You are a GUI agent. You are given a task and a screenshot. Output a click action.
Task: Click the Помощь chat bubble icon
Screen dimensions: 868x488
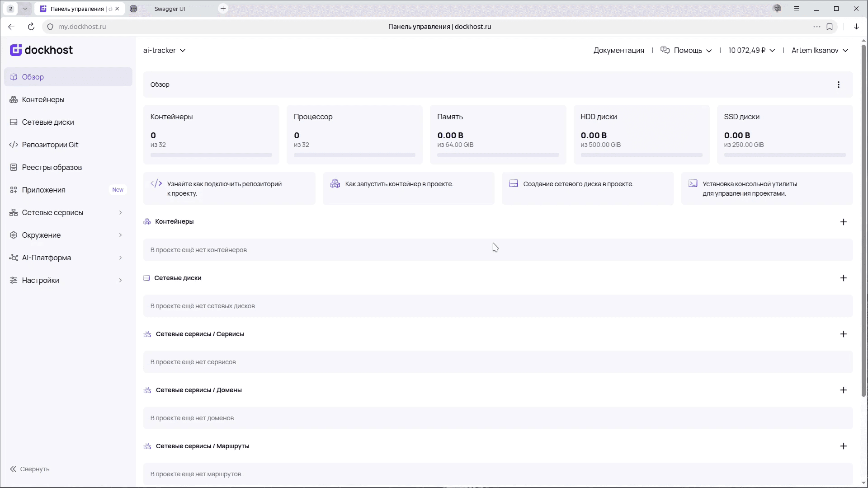click(x=665, y=50)
